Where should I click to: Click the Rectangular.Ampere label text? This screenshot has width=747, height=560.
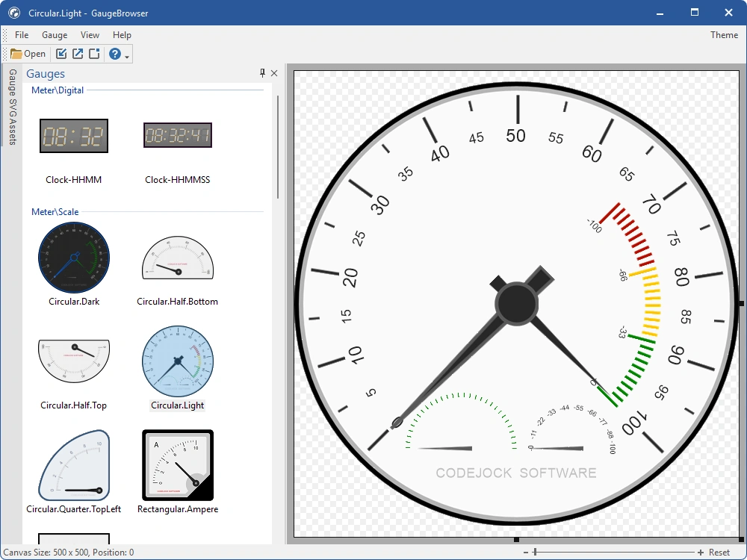[x=178, y=509]
